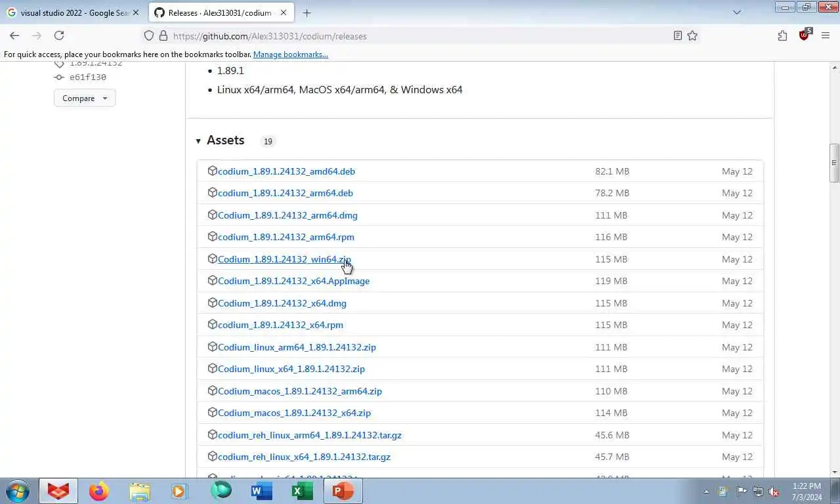The height and width of the screenshot is (504, 840).
Task: Open the tracking protection shield icon
Action: [x=149, y=36]
